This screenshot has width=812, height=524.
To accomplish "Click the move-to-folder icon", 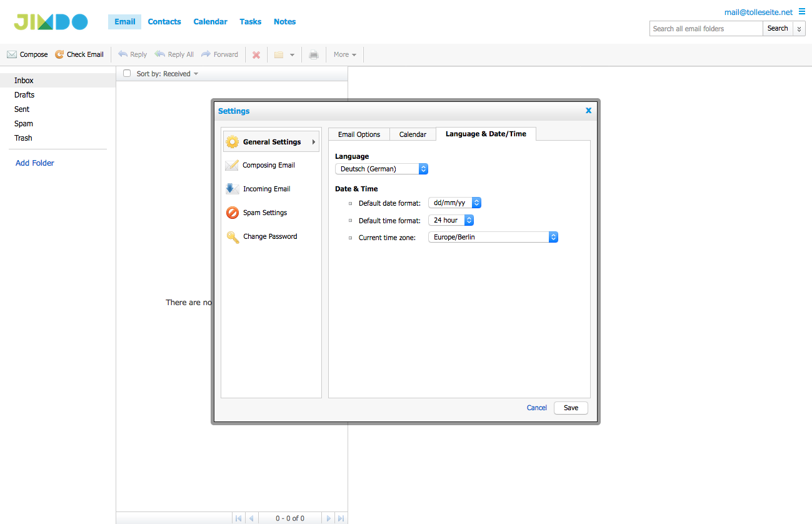I will [x=279, y=55].
